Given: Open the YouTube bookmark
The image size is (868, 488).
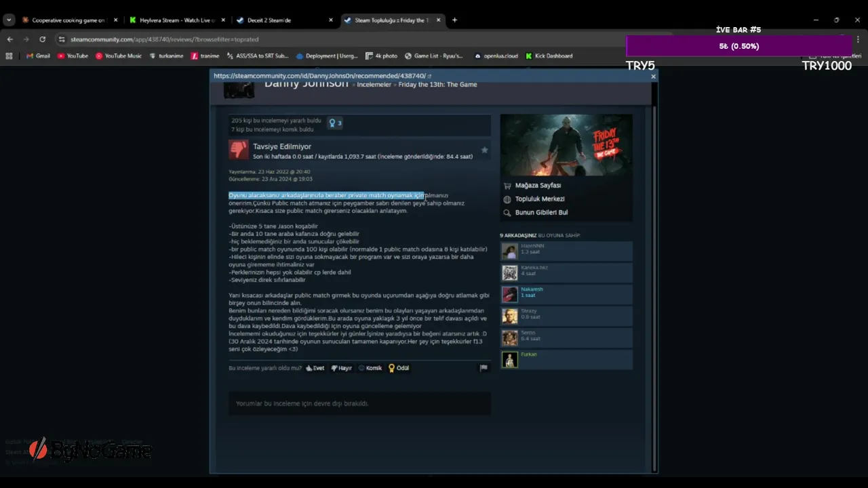Looking at the screenshot, I should tap(73, 56).
